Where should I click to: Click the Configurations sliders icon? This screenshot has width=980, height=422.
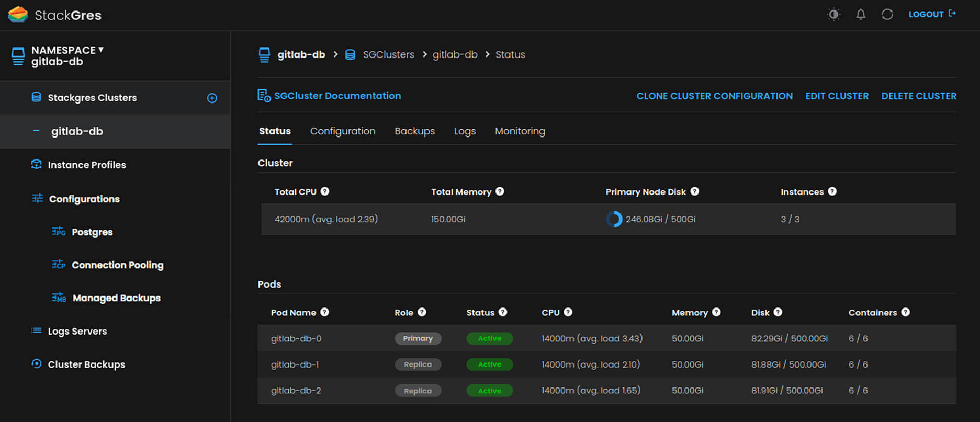(37, 198)
